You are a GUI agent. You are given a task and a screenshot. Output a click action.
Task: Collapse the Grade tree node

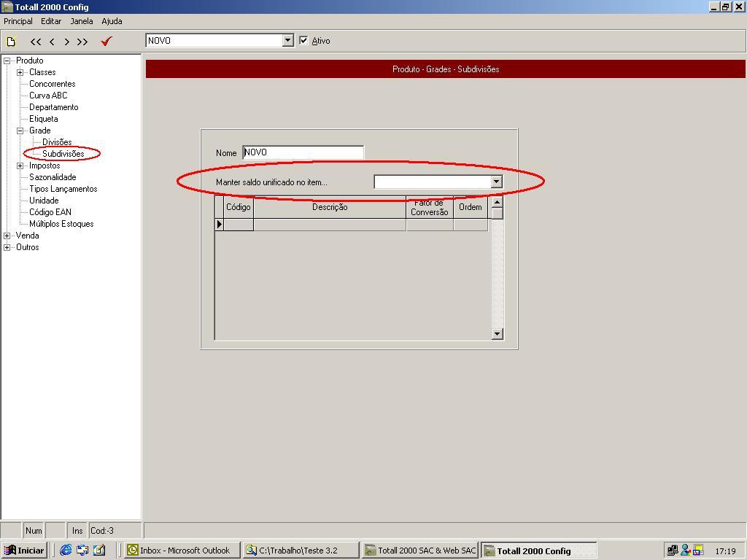click(x=20, y=131)
